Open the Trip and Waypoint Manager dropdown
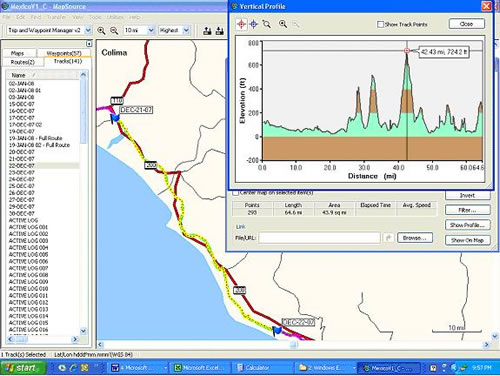 88,30
